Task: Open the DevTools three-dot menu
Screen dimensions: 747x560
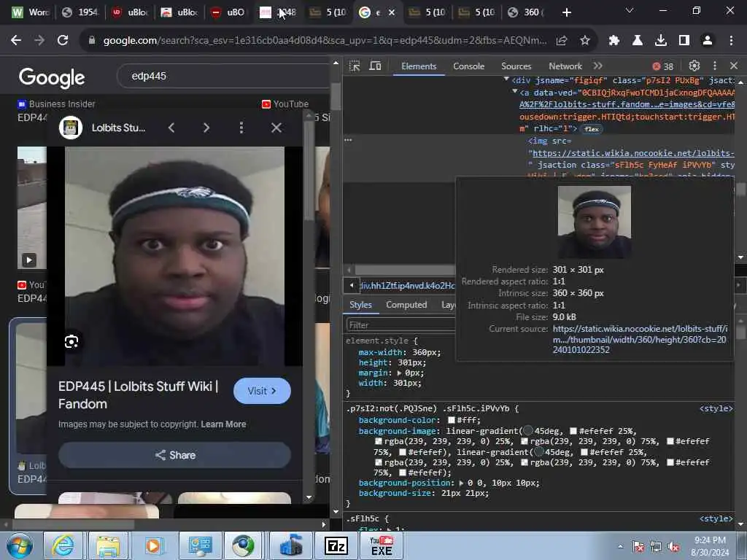Action: (x=715, y=66)
